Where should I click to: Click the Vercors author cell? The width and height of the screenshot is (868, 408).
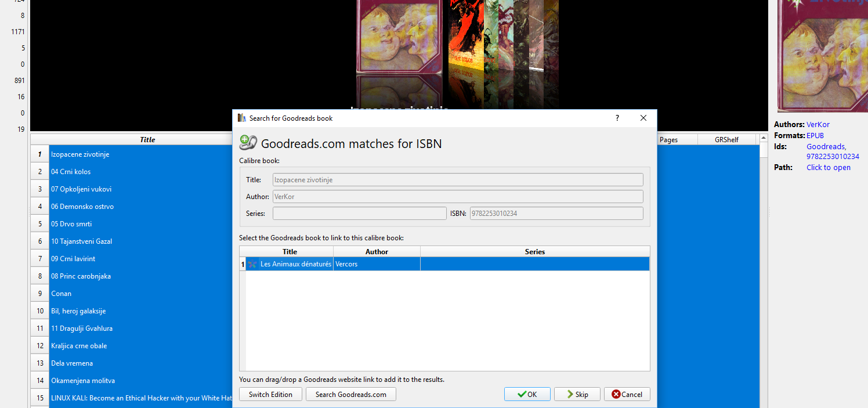point(377,264)
